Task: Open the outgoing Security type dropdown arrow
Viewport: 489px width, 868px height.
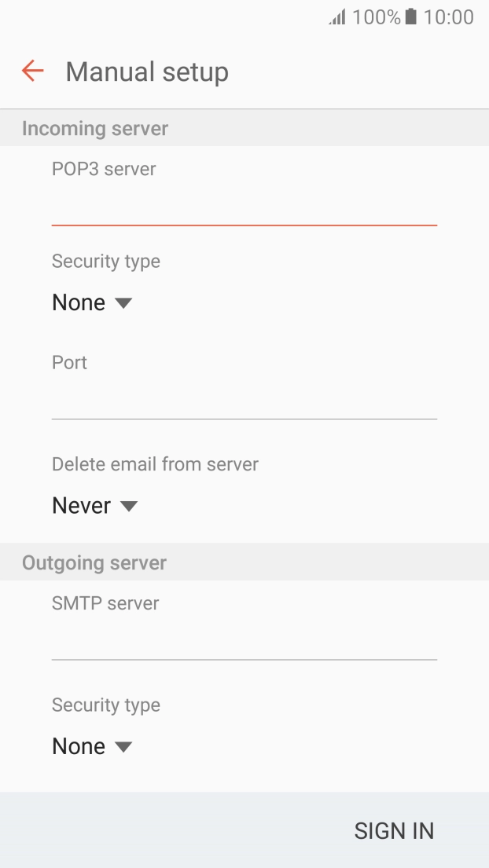Action: [123, 747]
